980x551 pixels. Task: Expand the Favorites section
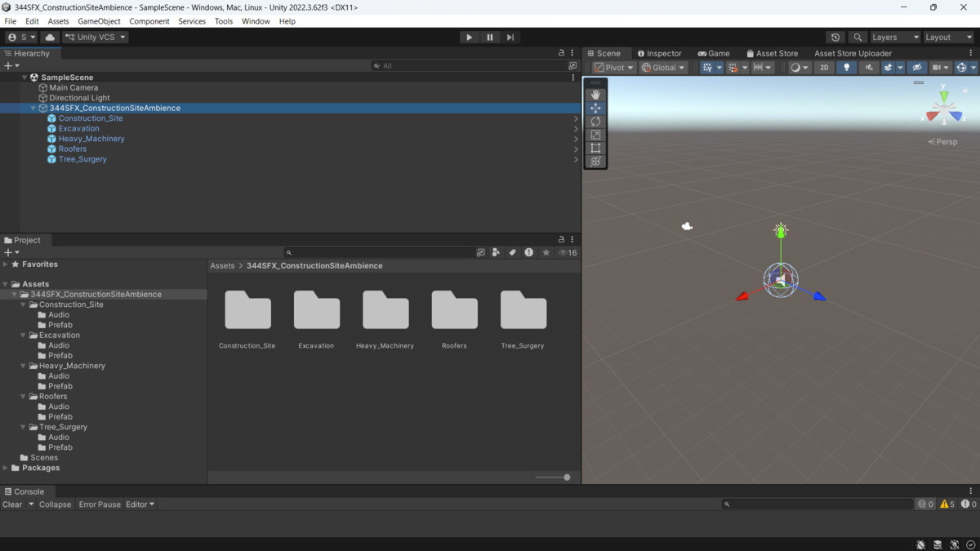[6, 264]
